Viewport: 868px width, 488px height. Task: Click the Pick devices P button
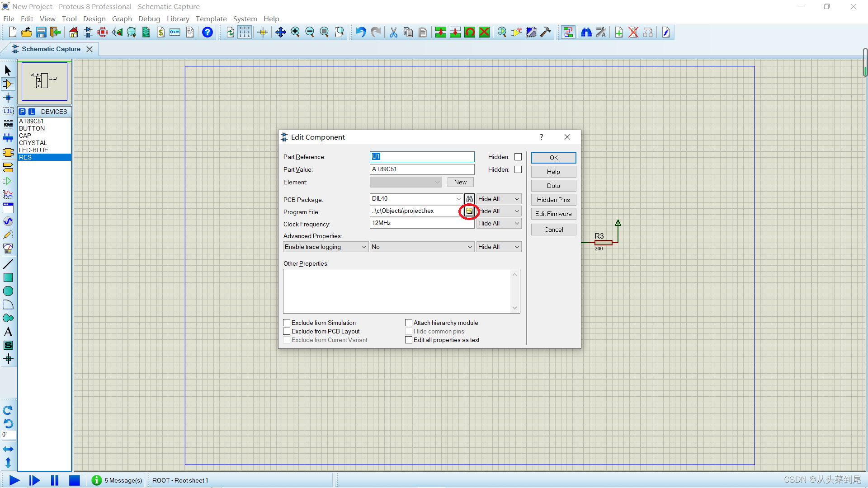click(x=23, y=112)
